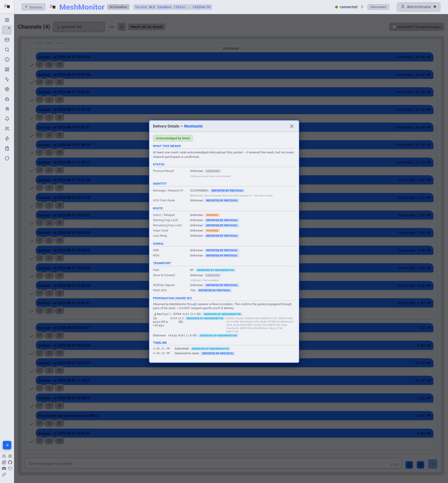
Task: Click the Yeraze BLE Sandbox node label
Action: (172, 7)
